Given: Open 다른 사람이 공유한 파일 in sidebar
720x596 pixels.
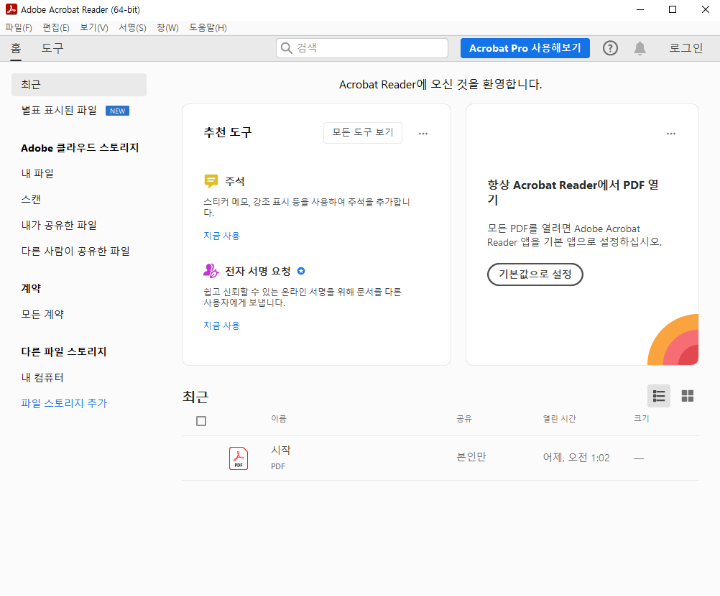Looking at the screenshot, I should [76, 251].
